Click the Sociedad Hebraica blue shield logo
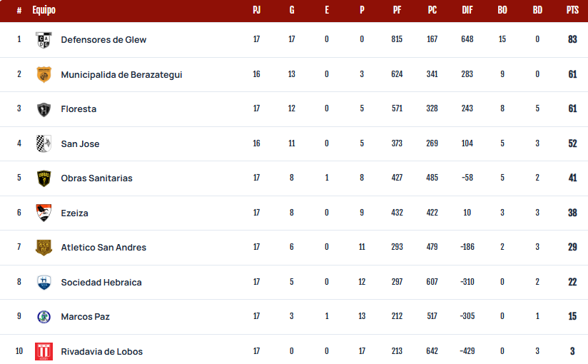 pos(44,282)
